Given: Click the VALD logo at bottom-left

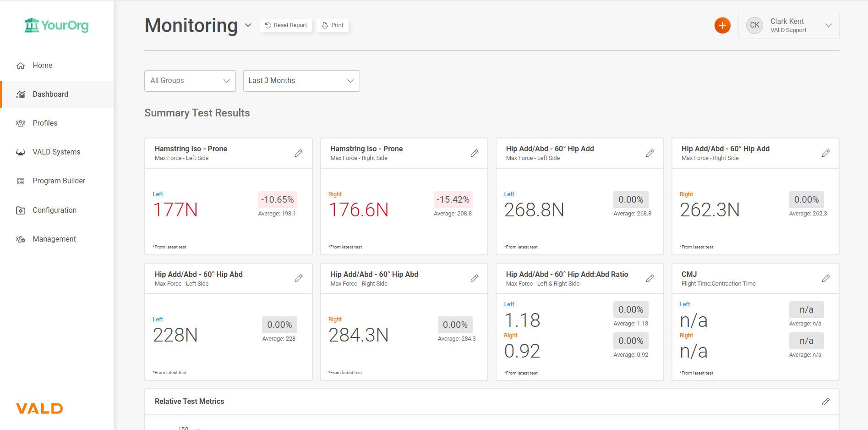Looking at the screenshot, I should point(39,408).
